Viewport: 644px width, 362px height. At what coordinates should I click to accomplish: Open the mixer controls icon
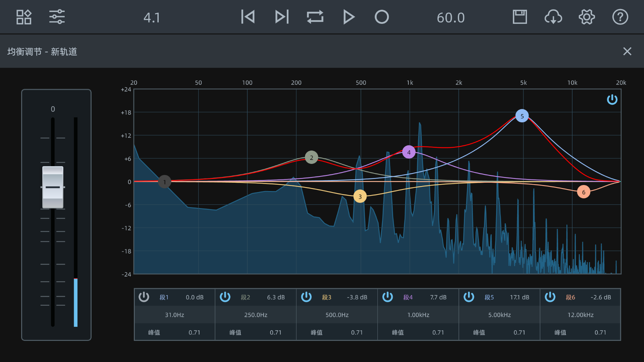57,17
